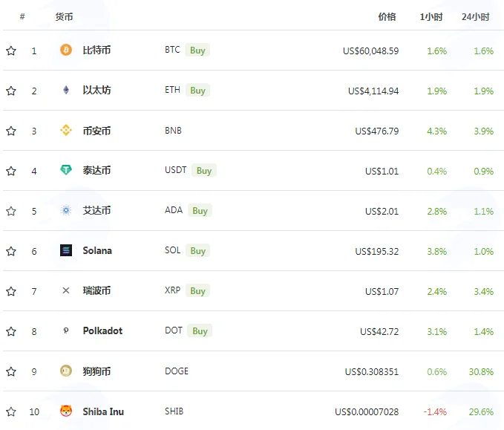Sort by the 货币 column header
Image resolution: width=504 pixels, height=430 pixels.
pos(64,17)
